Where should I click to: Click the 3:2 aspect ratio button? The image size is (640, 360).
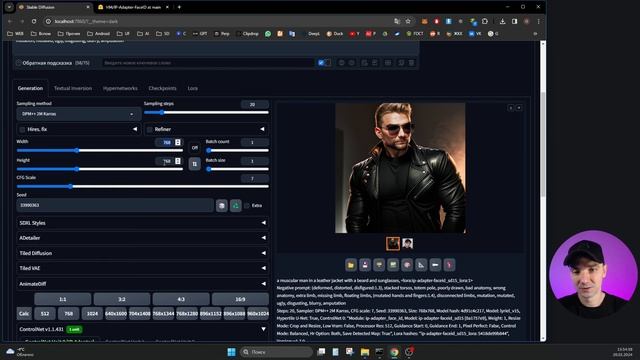coord(122,299)
